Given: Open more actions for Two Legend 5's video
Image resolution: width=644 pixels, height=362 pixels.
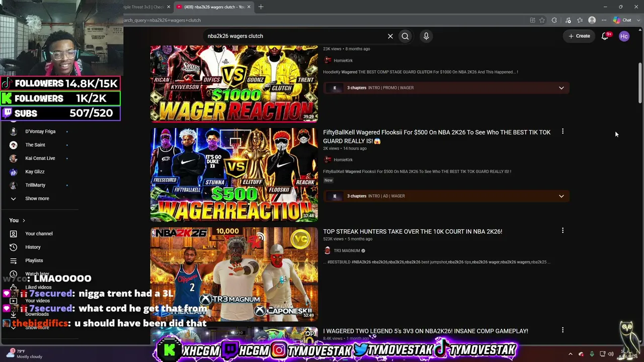Looking at the screenshot, I should point(562,330).
